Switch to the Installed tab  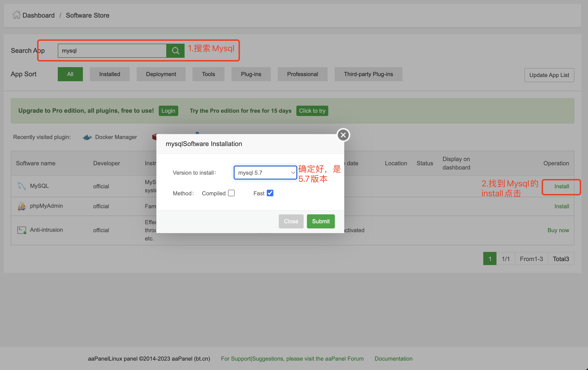point(110,74)
